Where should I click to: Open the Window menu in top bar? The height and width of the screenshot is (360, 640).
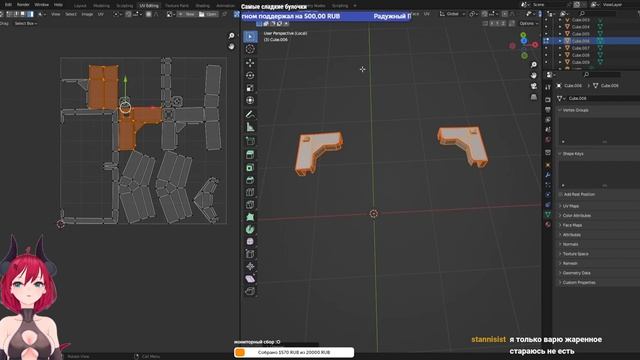(41, 5)
